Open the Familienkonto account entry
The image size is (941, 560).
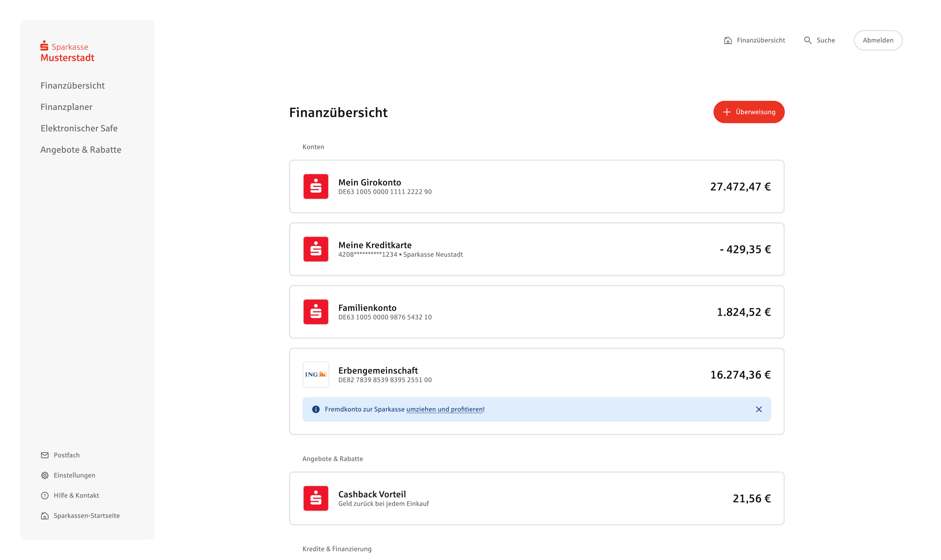click(x=536, y=312)
